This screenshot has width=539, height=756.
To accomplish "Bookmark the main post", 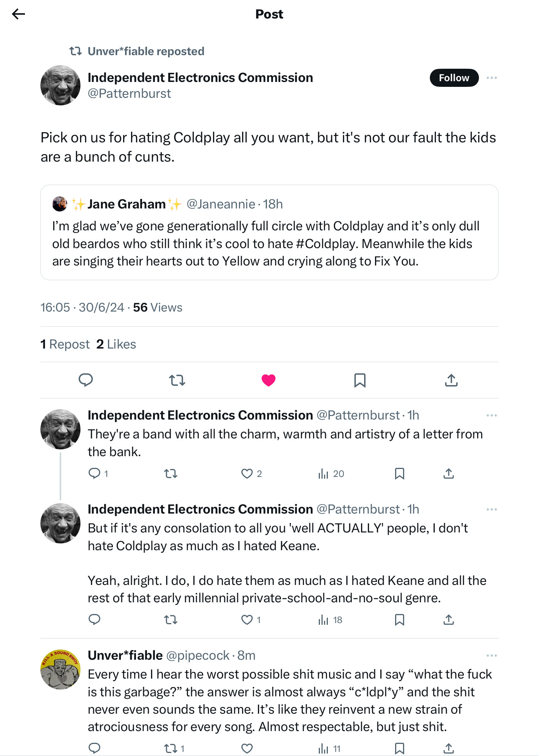I will click(360, 380).
